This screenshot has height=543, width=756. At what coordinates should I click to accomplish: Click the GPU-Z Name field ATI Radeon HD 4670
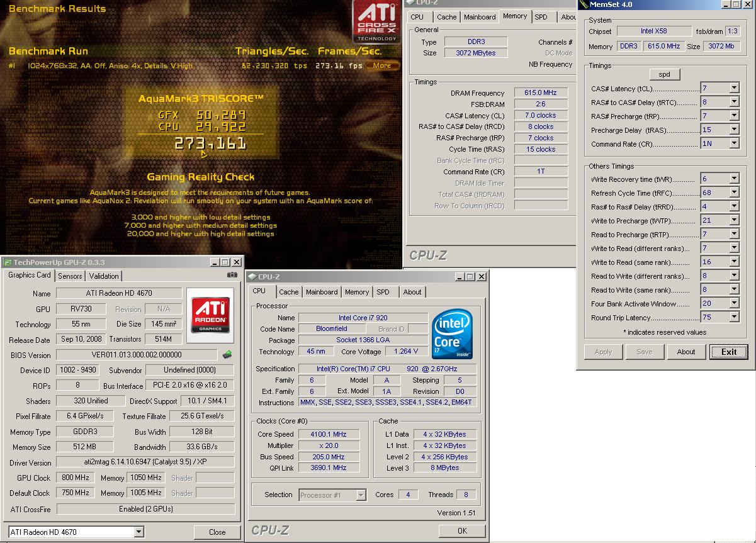point(119,293)
